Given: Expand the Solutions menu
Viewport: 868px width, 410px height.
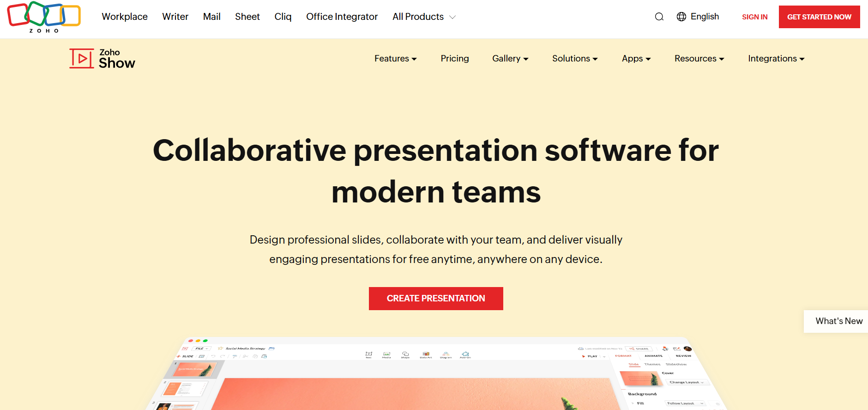Looking at the screenshot, I should [575, 59].
